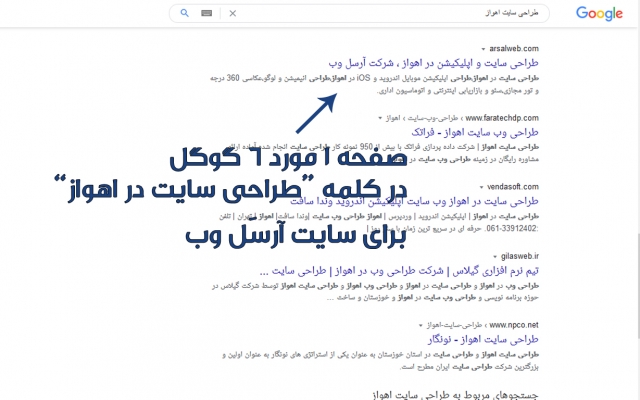
Task: Expand the arrow next to vendasoft.com
Action: pos(481,187)
